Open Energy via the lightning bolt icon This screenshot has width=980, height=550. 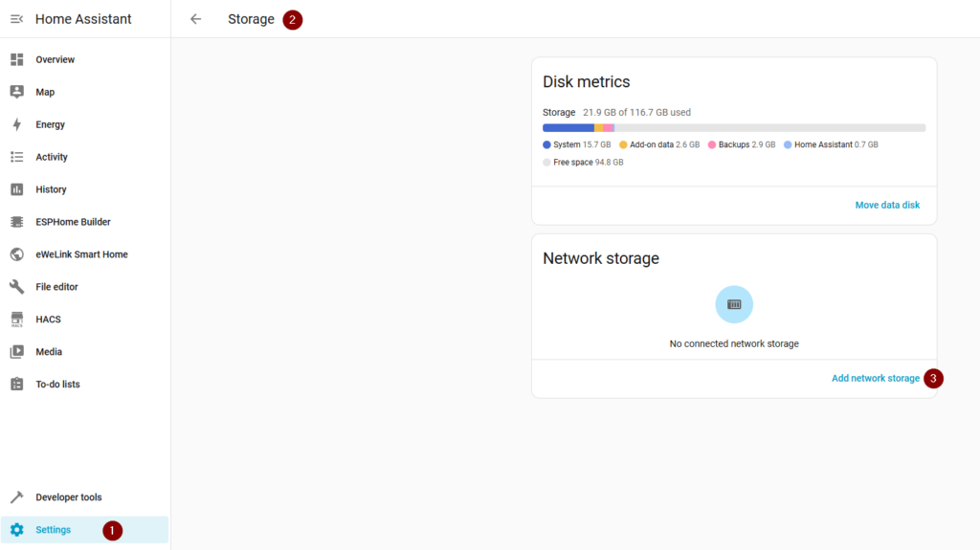pos(16,124)
